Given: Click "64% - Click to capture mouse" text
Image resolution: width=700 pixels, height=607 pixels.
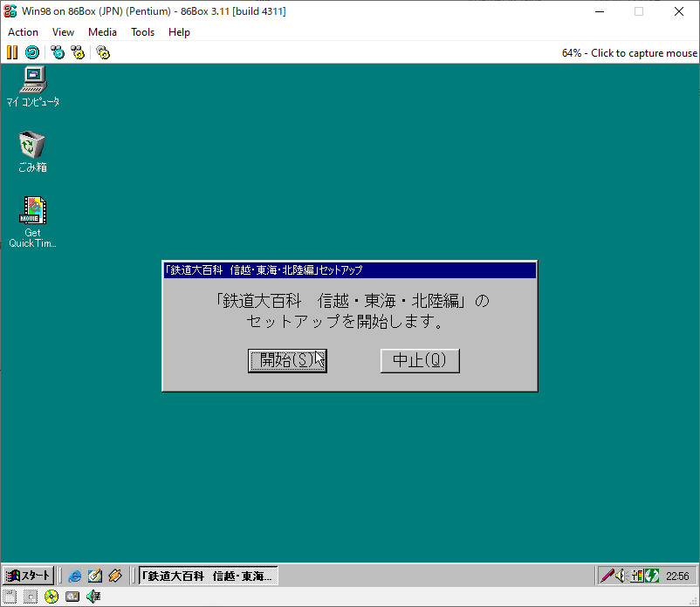Looking at the screenshot, I should (629, 53).
